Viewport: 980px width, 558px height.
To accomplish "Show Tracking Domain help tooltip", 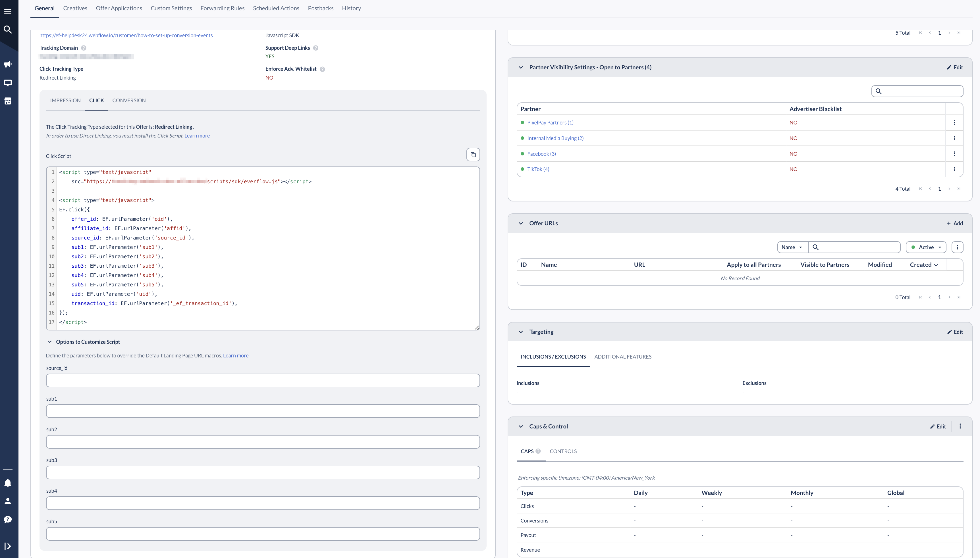I will 84,48.
